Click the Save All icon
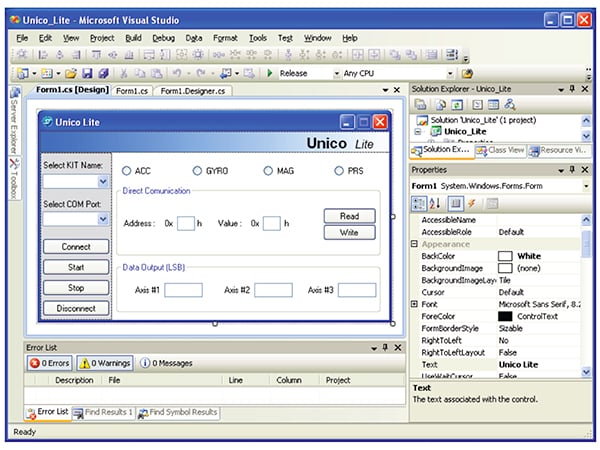 tap(103, 73)
